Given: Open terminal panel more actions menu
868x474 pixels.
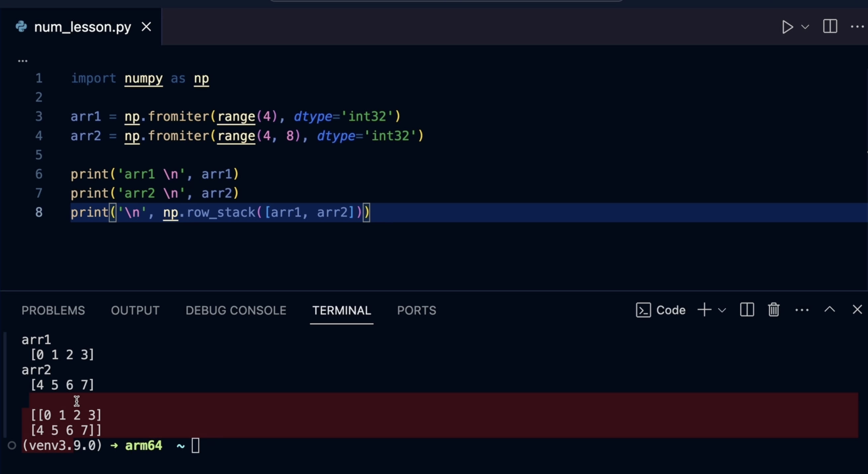Looking at the screenshot, I should point(802,310).
